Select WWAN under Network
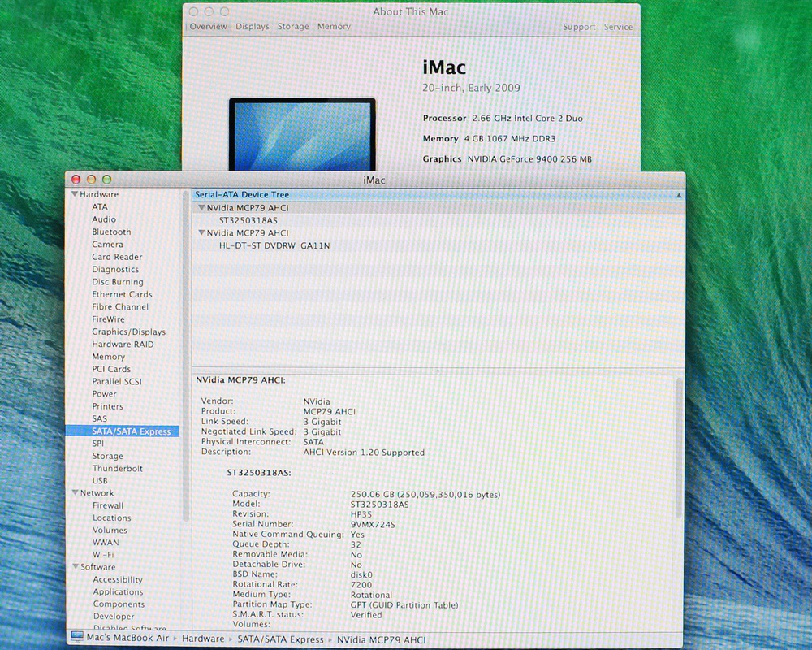Screen dimensions: 812x650 pos(106,543)
